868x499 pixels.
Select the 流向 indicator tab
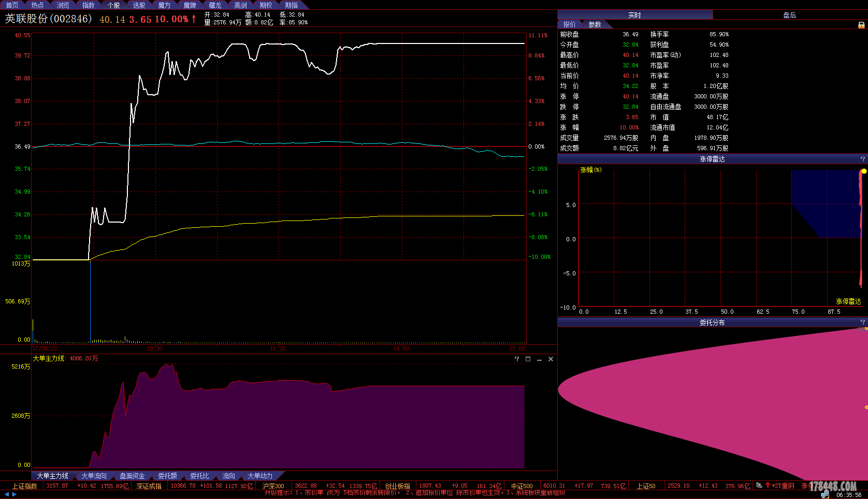click(x=228, y=476)
